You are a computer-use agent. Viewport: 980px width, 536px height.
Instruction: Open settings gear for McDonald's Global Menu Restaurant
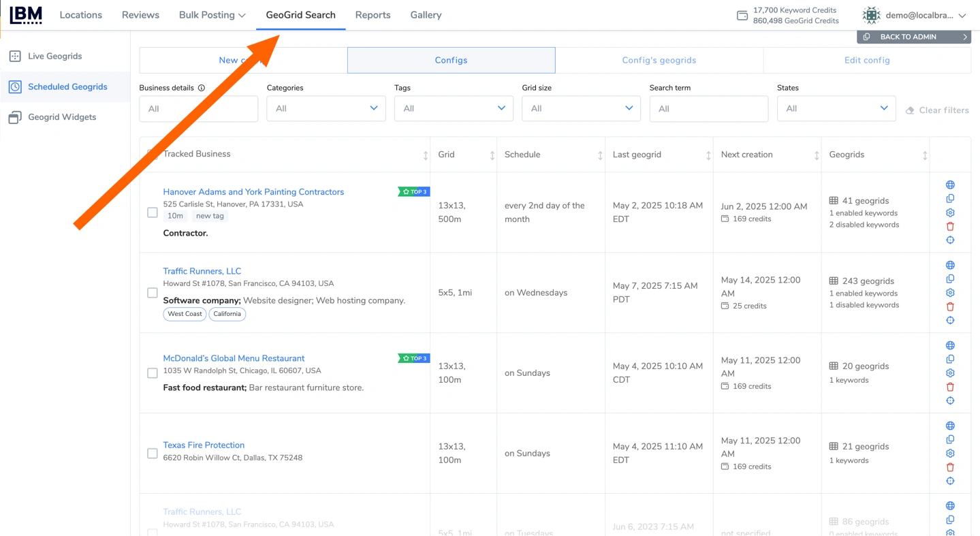(950, 373)
